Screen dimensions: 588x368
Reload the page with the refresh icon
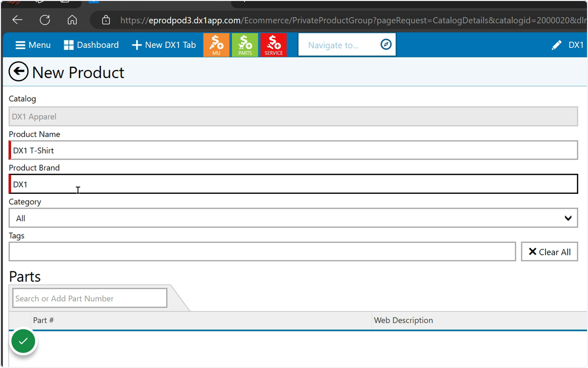coord(45,20)
